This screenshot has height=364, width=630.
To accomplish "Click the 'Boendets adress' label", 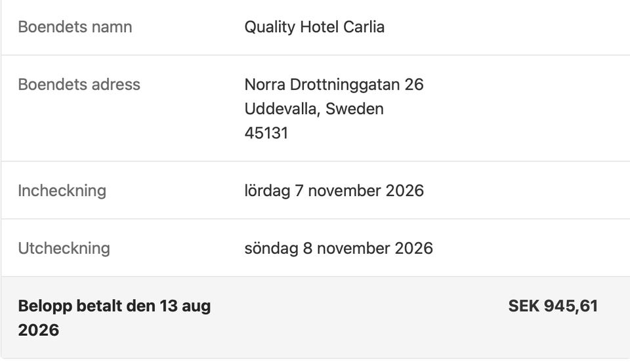I will pyautogui.click(x=79, y=85).
